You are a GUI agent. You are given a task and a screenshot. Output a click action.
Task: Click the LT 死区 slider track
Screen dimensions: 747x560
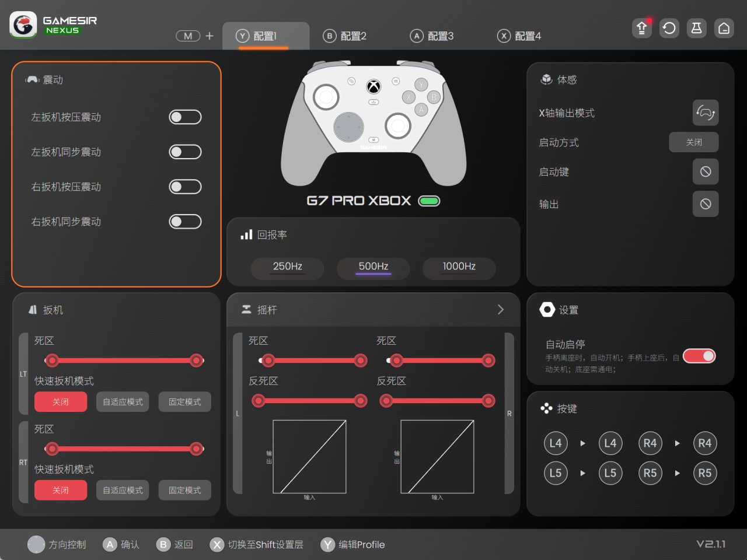coord(124,360)
